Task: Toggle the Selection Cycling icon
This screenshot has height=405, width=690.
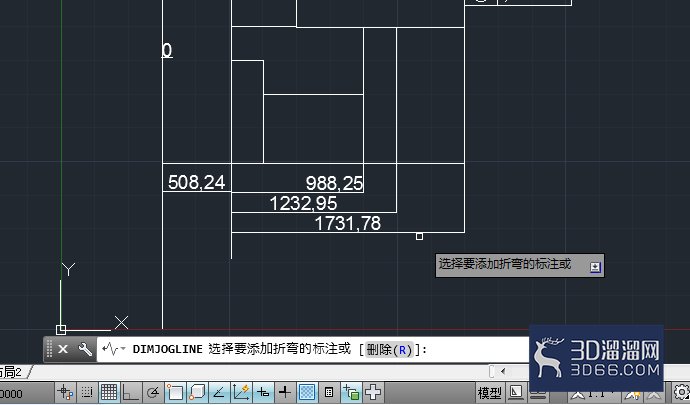Action: [351, 392]
